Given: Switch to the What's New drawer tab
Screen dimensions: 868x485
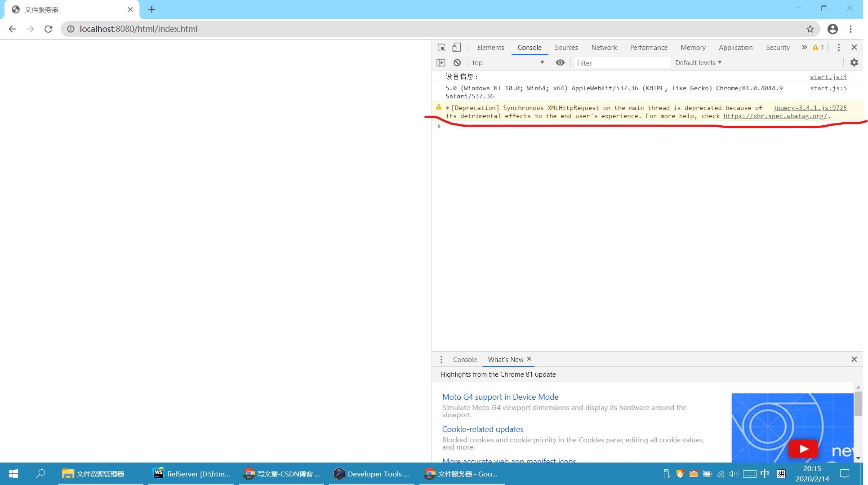Looking at the screenshot, I should 505,359.
